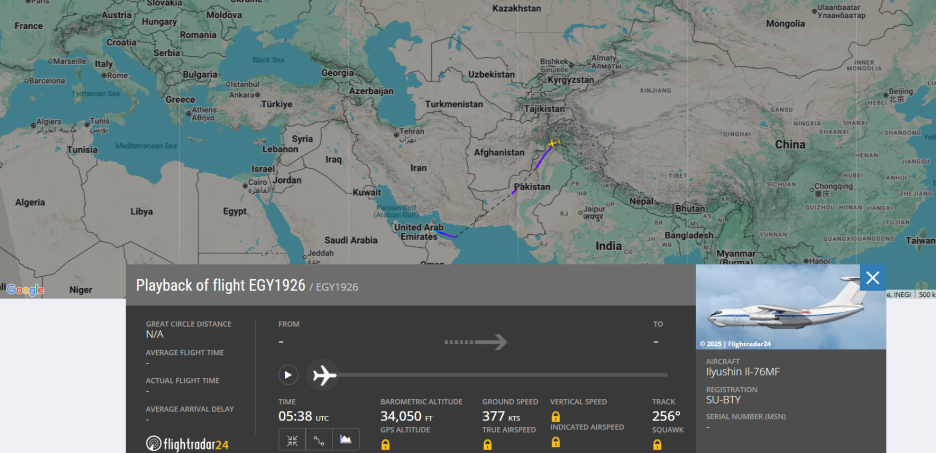Click the Google logo on map
Image resolution: width=936 pixels, height=453 pixels.
click(x=25, y=290)
